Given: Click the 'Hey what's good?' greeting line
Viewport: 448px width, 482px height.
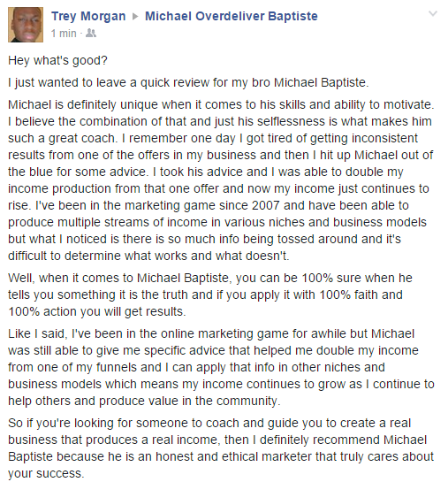Looking at the screenshot, I should [x=57, y=60].
